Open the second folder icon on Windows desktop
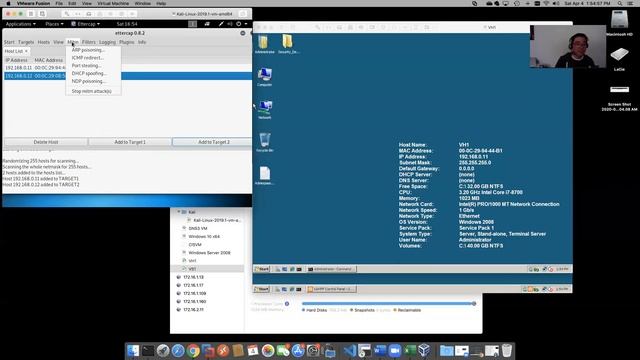640x360 pixels. 288,44
